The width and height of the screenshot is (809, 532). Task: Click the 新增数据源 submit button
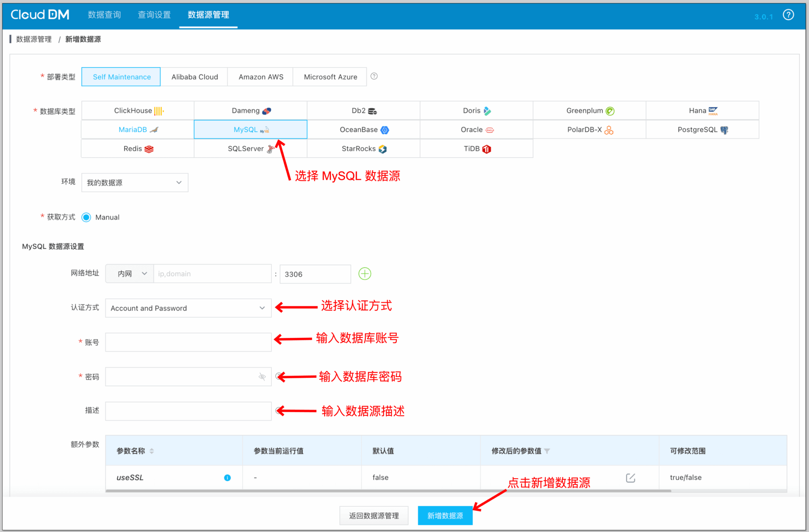[445, 515]
